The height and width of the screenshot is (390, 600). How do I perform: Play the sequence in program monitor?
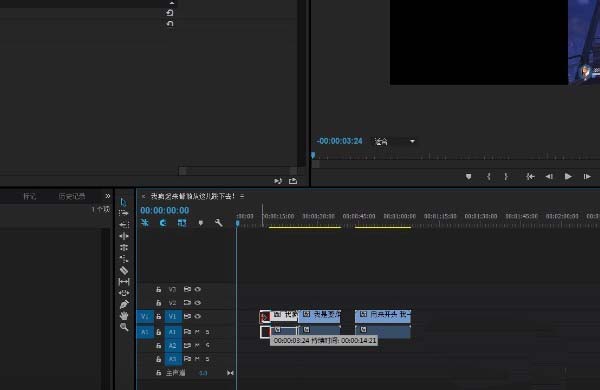[x=568, y=176]
